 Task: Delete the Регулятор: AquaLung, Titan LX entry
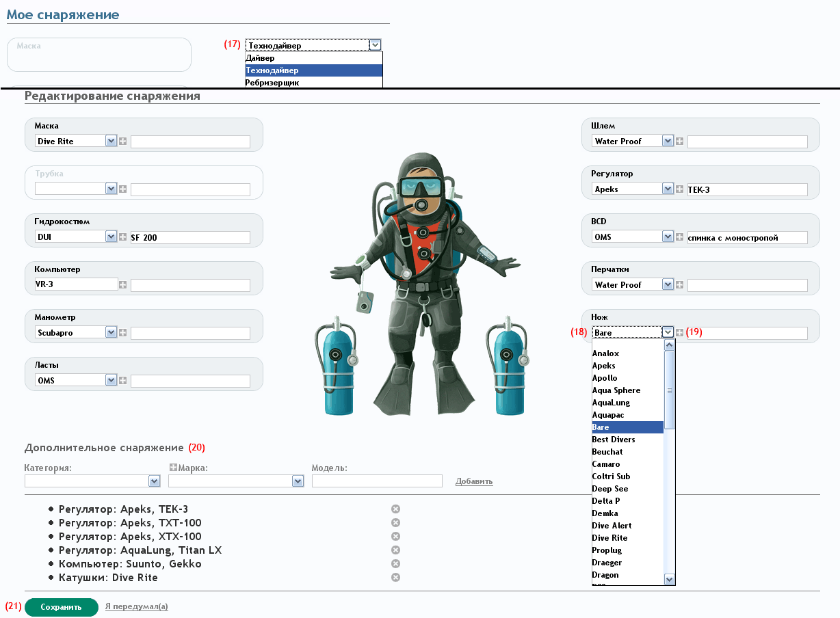tap(395, 550)
